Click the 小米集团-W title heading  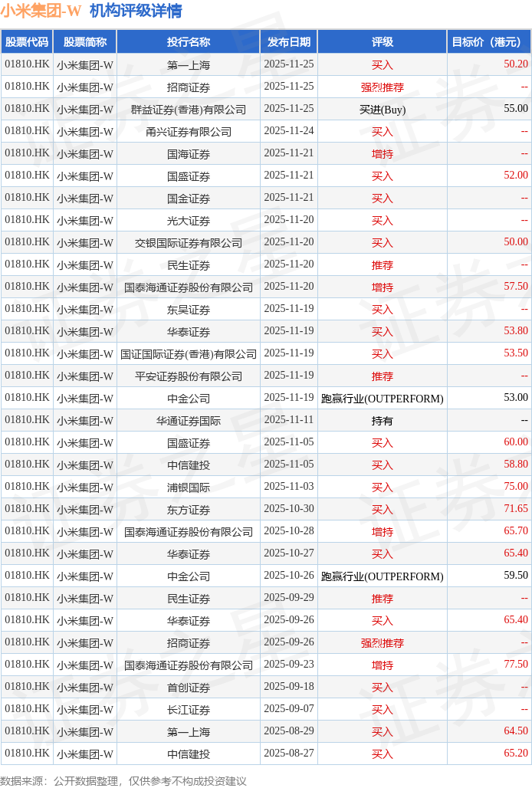tap(41, 11)
